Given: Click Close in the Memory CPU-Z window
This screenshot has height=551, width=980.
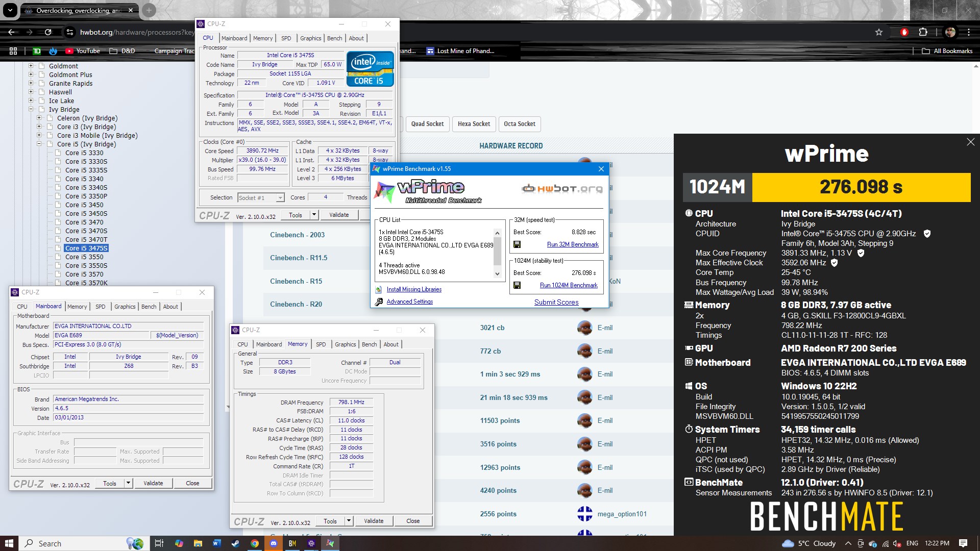Looking at the screenshot, I should click(x=413, y=521).
